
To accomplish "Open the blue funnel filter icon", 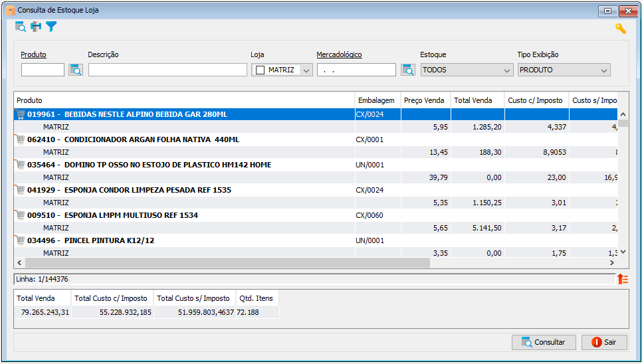I will [51, 27].
